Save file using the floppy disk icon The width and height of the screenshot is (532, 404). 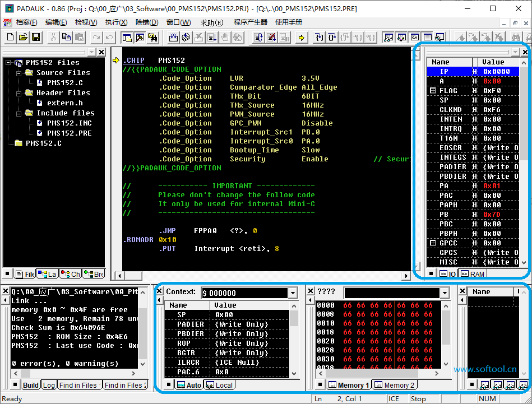click(36, 38)
